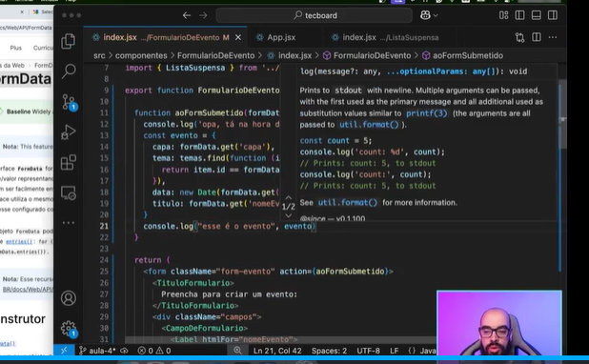Show previous signature in parameter hint
This screenshot has width=589, height=364.
pyautogui.click(x=288, y=197)
